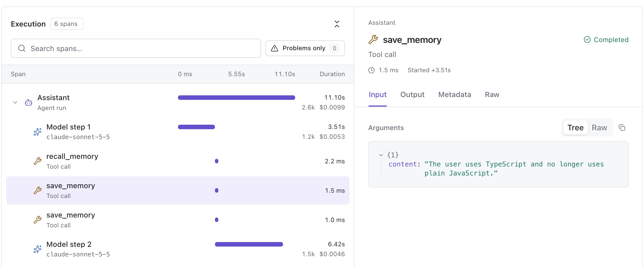This screenshot has height=268, width=644.
Task: Copy arguments with the copy icon
Action: (622, 128)
